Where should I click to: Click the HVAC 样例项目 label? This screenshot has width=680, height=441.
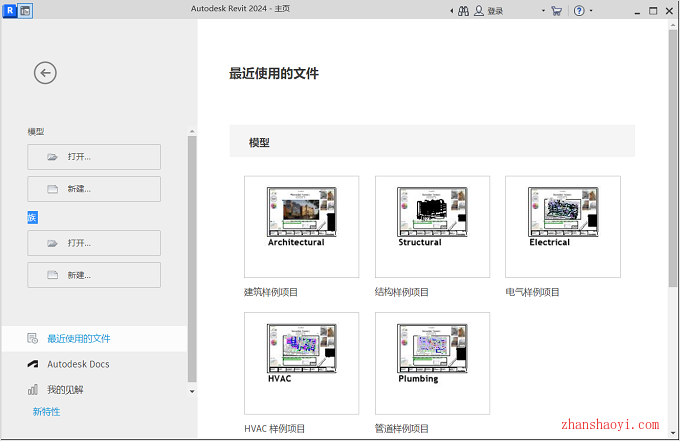[x=275, y=429]
